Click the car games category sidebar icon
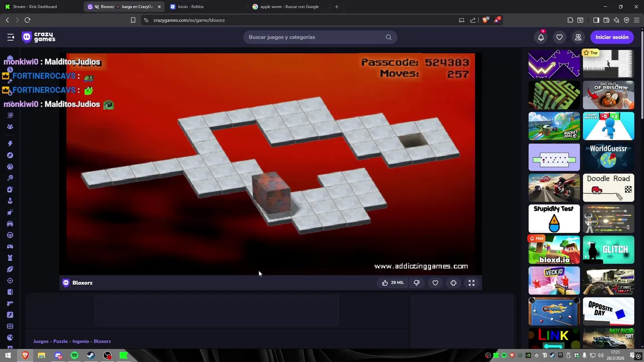The width and height of the screenshot is (644, 362). (x=10, y=224)
